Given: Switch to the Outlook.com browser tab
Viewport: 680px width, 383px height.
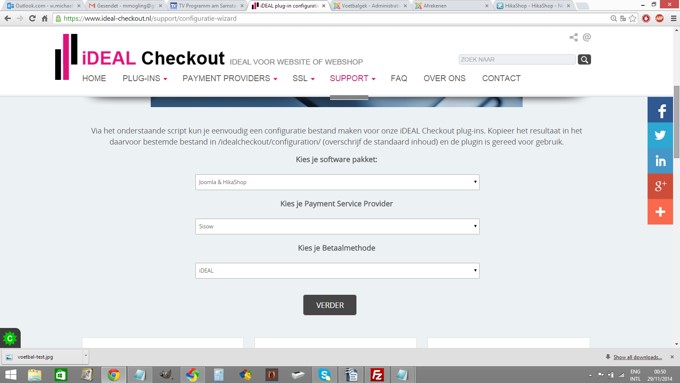Looking at the screenshot, I should [x=42, y=6].
